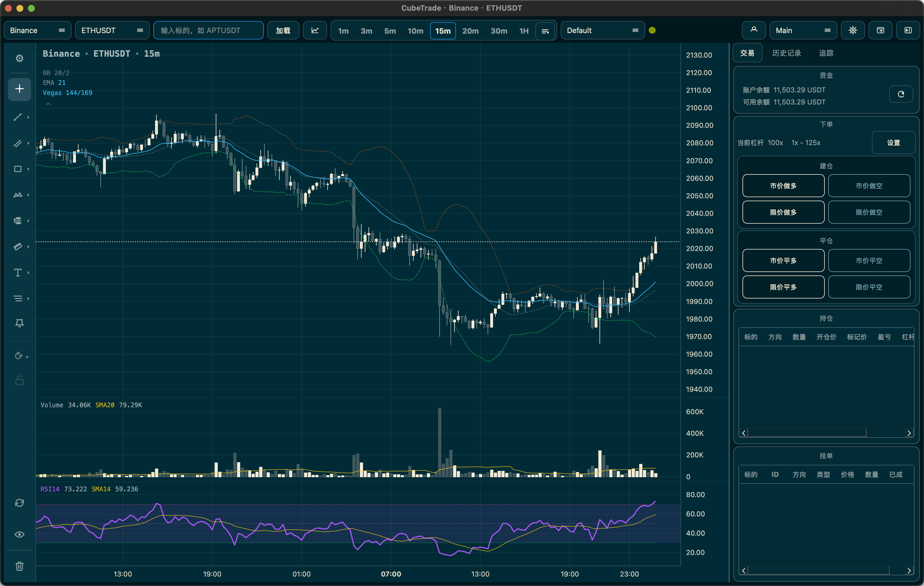Open the alert bell tool
The image size is (924, 586).
coord(19,323)
